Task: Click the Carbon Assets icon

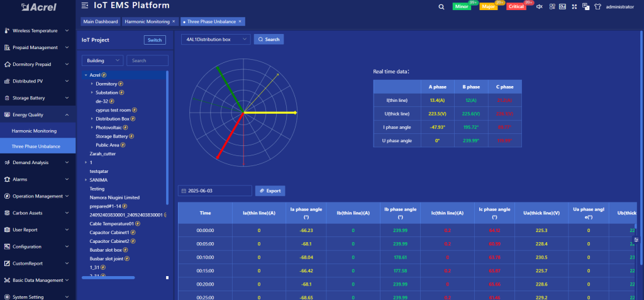Action: coord(6,213)
